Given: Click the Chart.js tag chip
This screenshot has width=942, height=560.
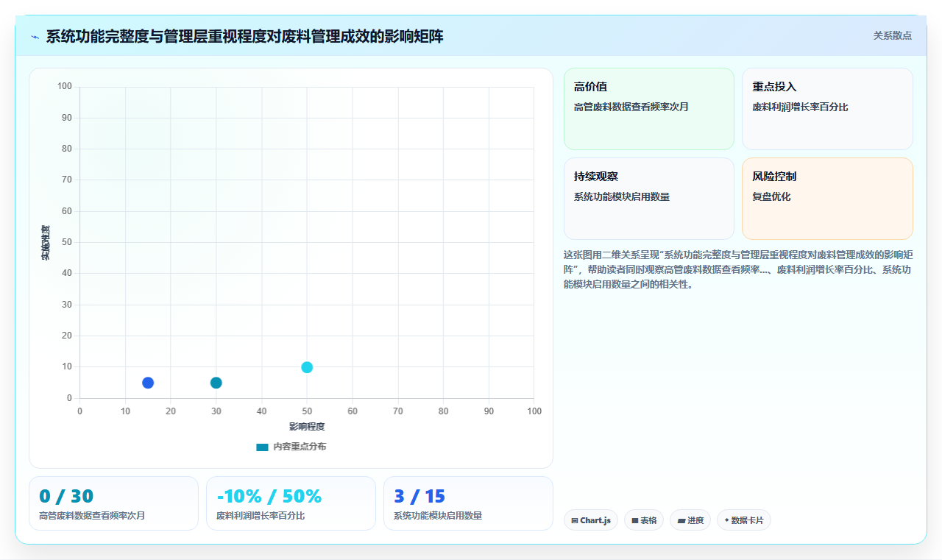Looking at the screenshot, I should pos(591,520).
